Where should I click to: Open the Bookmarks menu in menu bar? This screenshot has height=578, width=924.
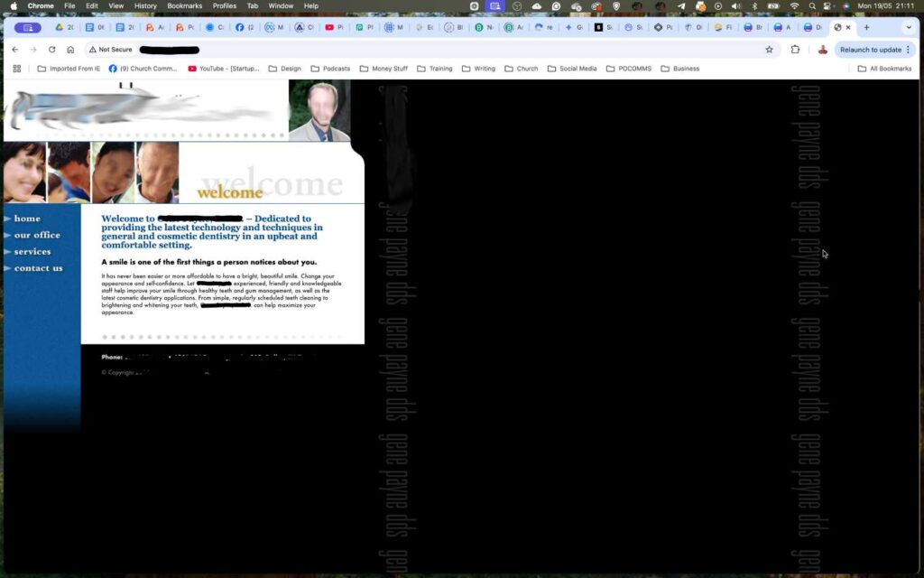click(184, 5)
